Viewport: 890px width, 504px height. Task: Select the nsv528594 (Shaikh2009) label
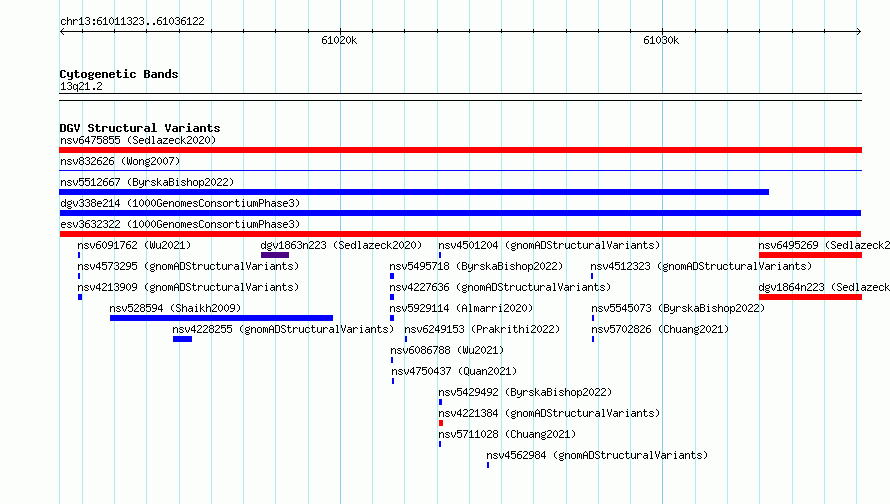(x=175, y=308)
